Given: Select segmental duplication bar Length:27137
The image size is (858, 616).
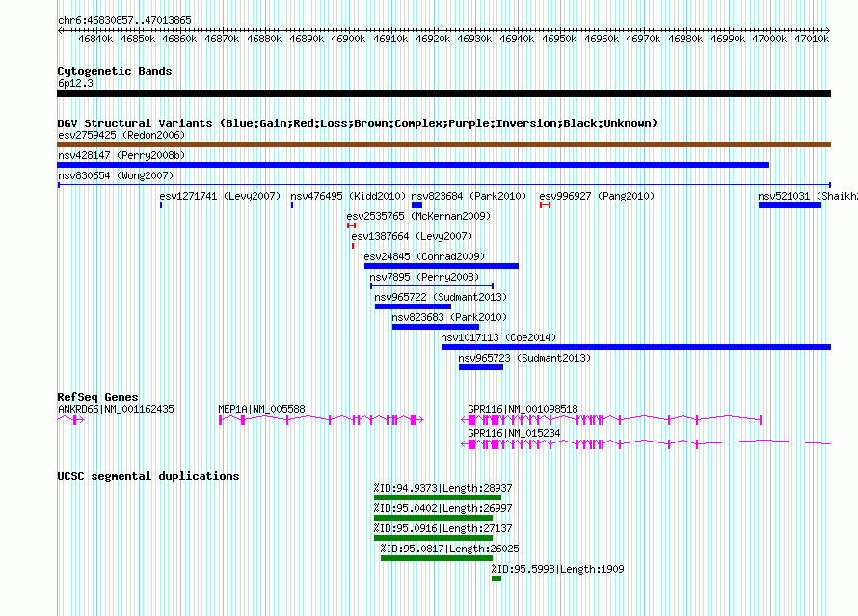Looking at the screenshot, I should click(x=434, y=538).
